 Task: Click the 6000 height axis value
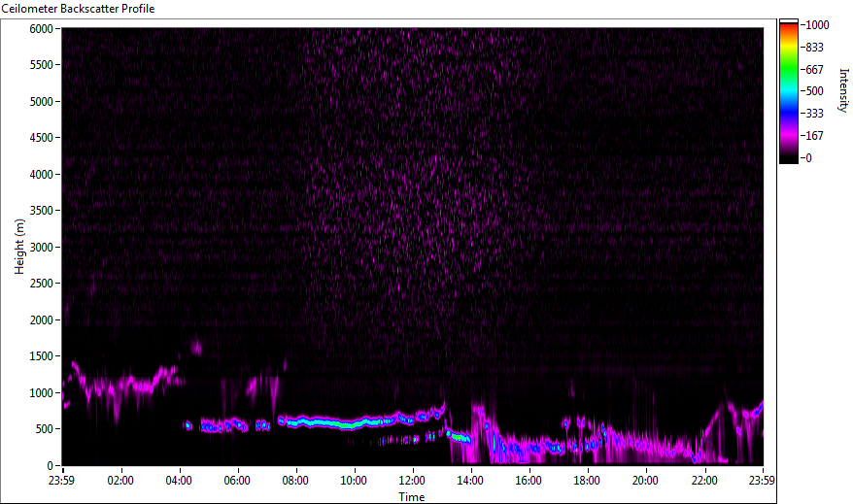(x=42, y=29)
